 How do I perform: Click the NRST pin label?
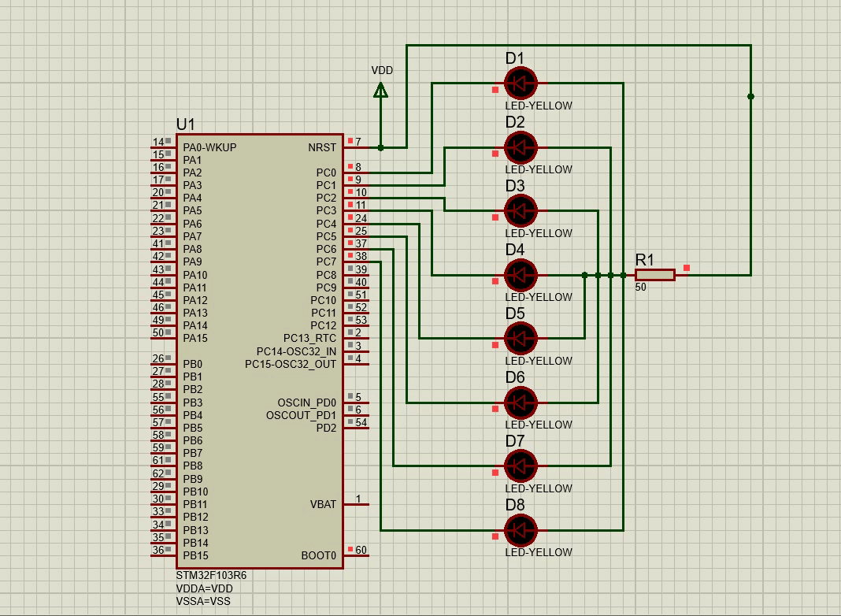[x=322, y=147]
